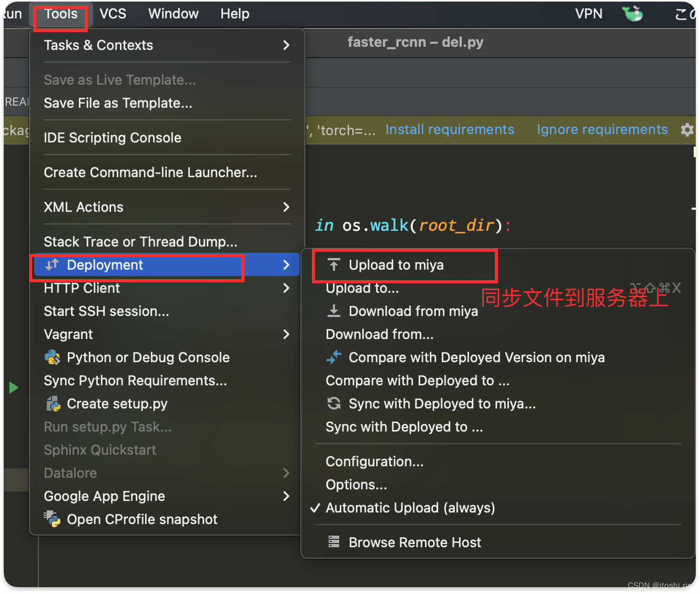Viewport: 700px width, 594px height.
Task: Click the Open CProfile snapshot icon
Action: click(52, 519)
